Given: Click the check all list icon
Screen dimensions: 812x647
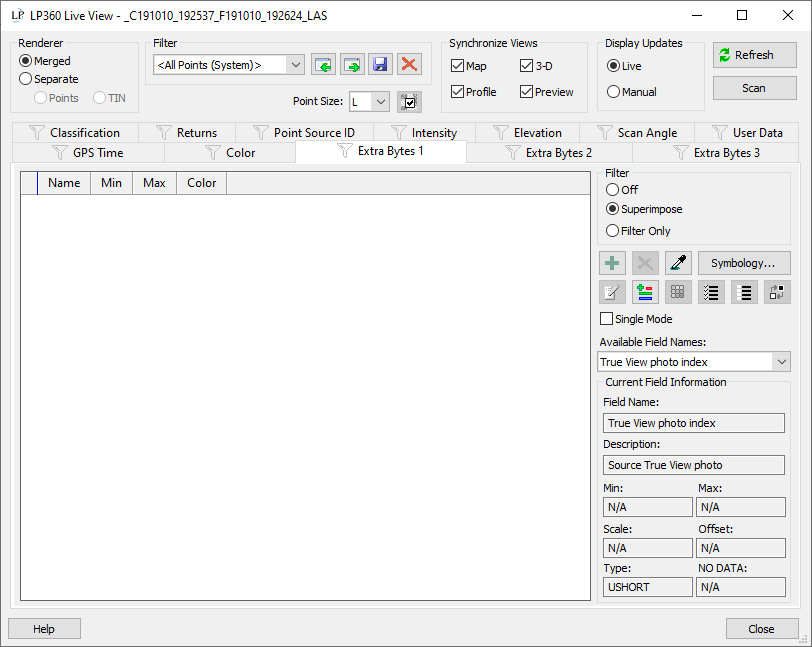Looking at the screenshot, I should pyautogui.click(x=711, y=292).
